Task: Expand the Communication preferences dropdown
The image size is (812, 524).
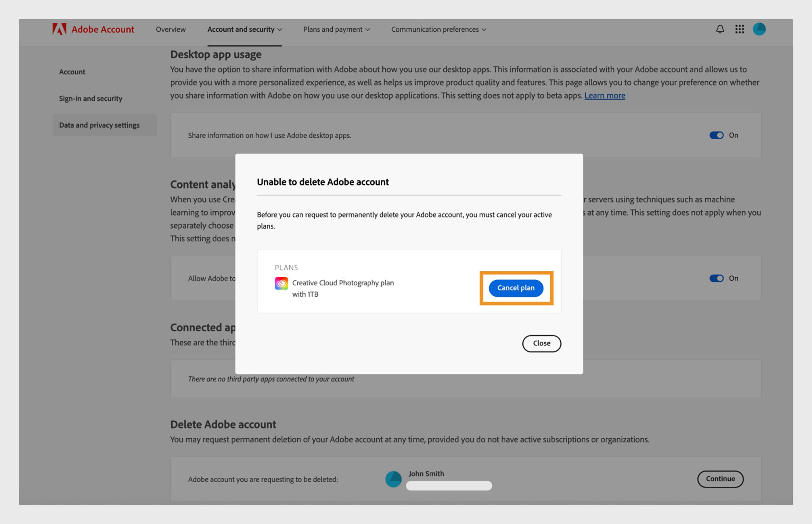Action: (439, 29)
